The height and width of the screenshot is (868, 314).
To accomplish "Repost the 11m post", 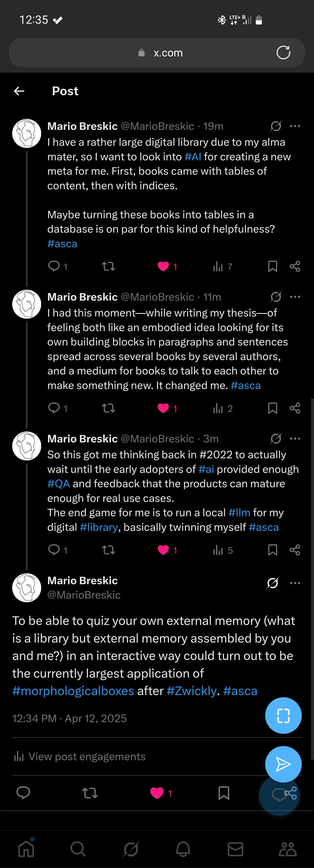I will click(x=109, y=408).
